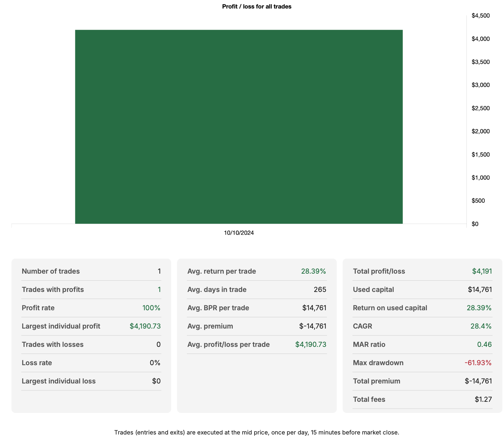The width and height of the screenshot is (504, 442).
Task: Click the 100% Profit rate value
Action: click(151, 308)
